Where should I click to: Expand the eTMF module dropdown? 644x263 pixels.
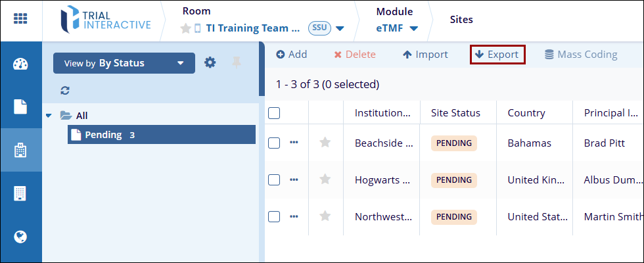(x=398, y=28)
